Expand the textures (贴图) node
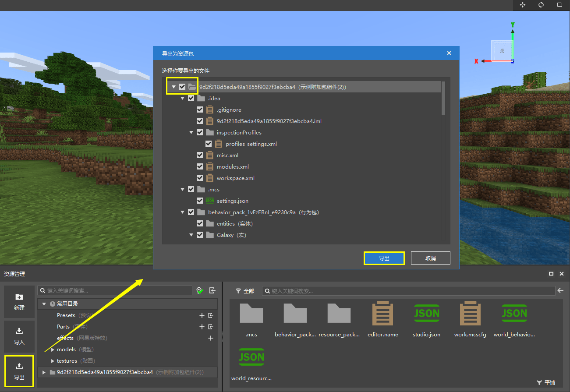The image size is (570, 392). (53, 361)
